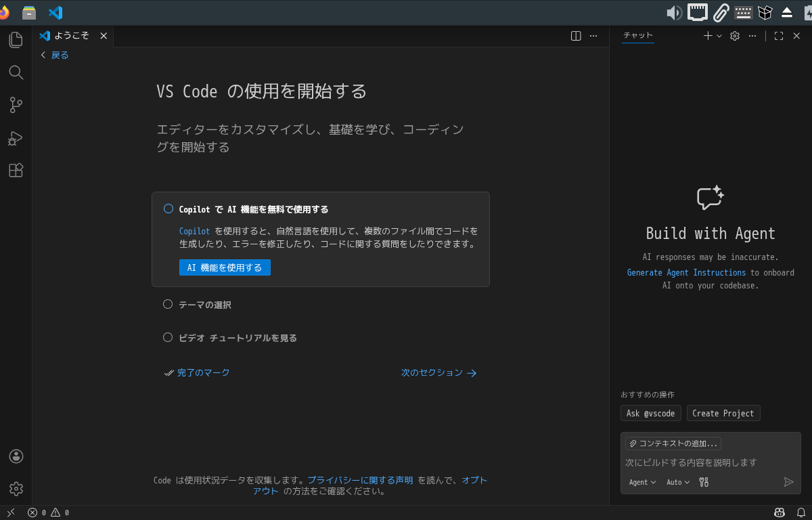Maximize the chat panel
The width and height of the screenshot is (812, 520).
coord(779,36)
